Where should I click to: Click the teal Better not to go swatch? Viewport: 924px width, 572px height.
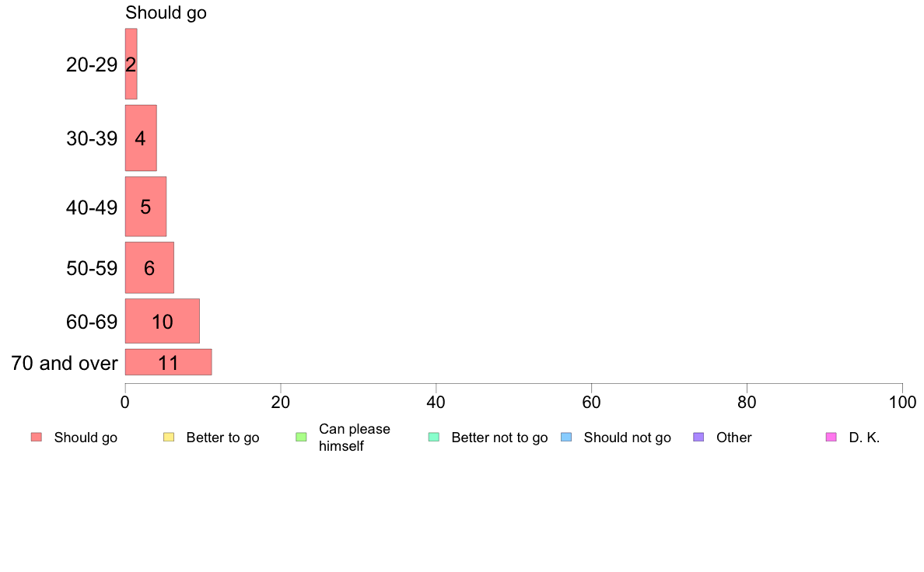click(x=434, y=437)
